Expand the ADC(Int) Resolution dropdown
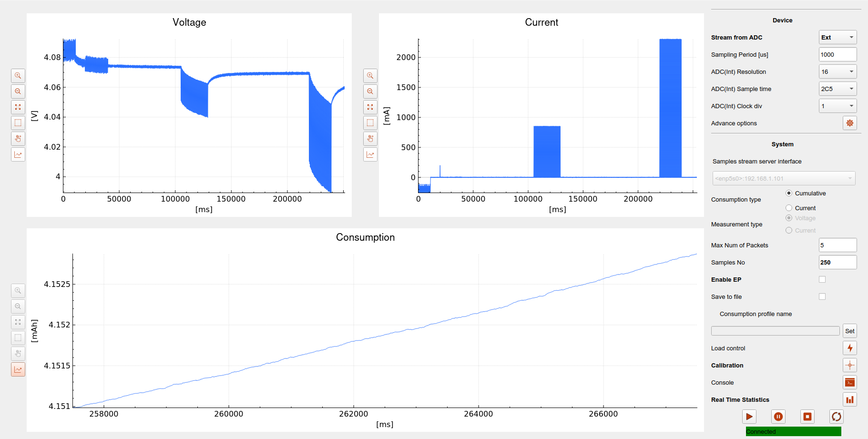The width and height of the screenshot is (868, 439). tap(837, 71)
